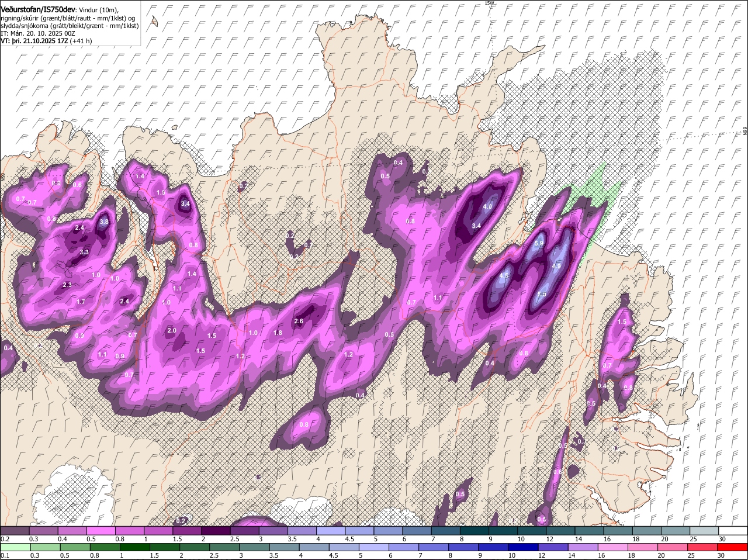Click the 1.8 value label
748x560 pixels.
click(278, 333)
